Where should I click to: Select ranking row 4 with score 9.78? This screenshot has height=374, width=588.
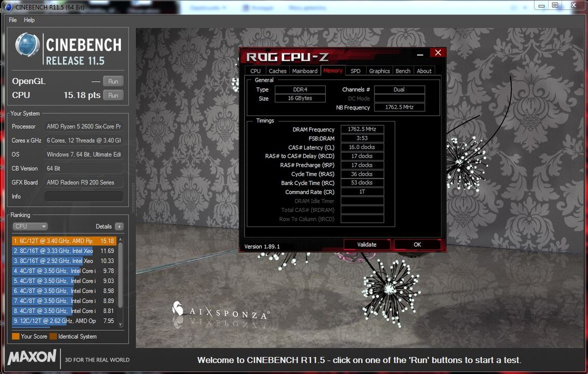64,271
